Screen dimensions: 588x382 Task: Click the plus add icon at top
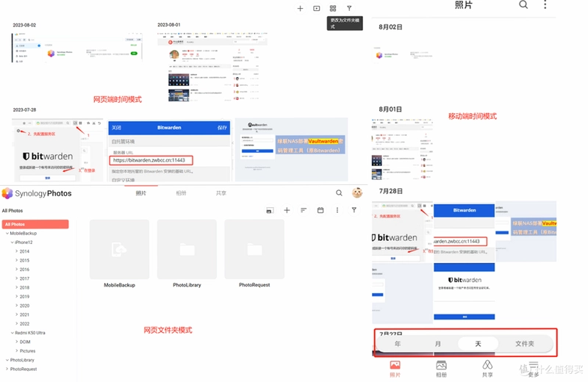click(300, 8)
